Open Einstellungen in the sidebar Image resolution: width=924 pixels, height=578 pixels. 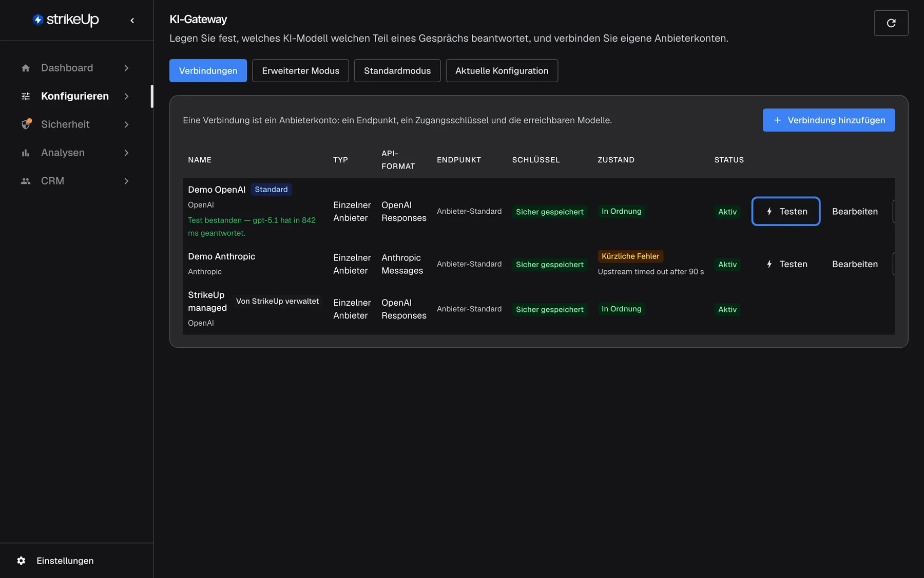pyautogui.click(x=65, y=561)
